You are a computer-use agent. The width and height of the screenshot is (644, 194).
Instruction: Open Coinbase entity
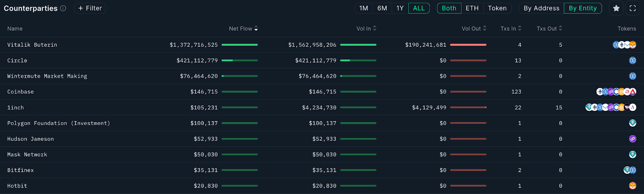21,92
